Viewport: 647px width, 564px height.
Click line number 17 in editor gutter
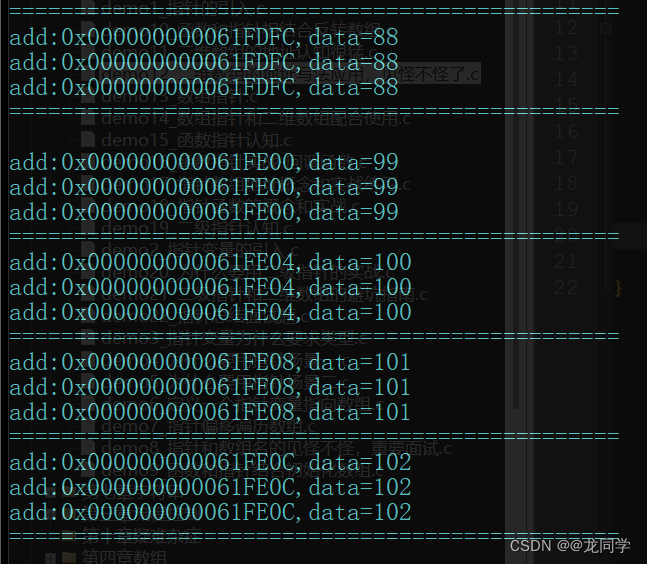[x=566, y=158]
